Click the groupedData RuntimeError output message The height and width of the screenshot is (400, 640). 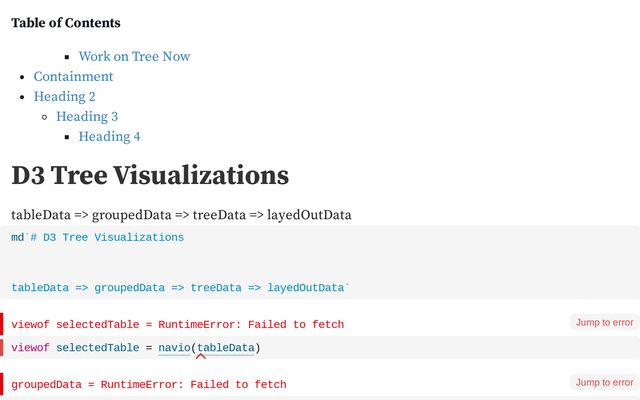tap(148, 384)
